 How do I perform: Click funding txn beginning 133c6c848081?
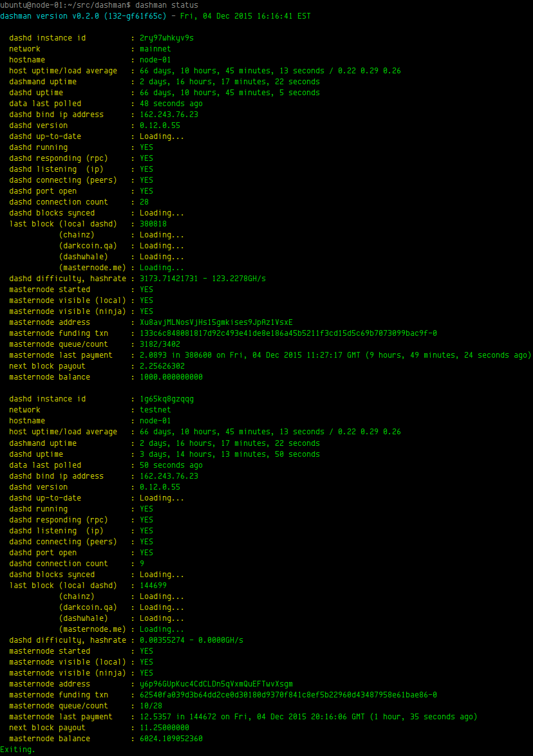(288, 333)
